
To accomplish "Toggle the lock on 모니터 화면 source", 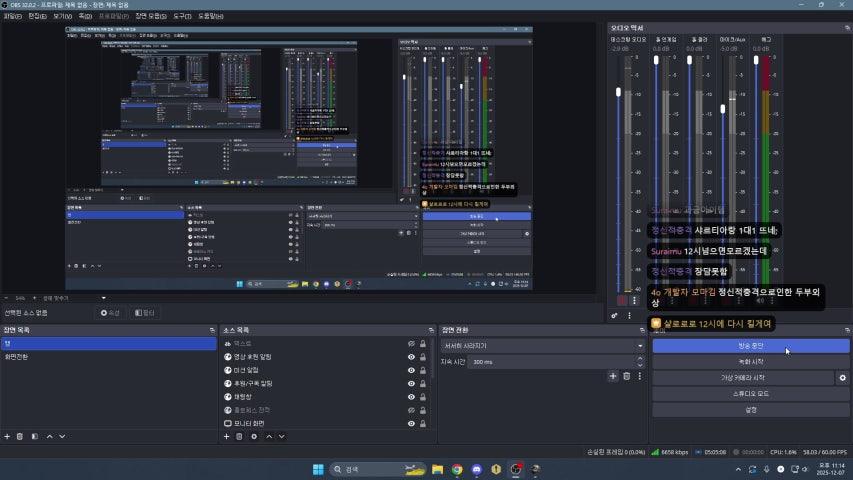I will tap(423, 424).
